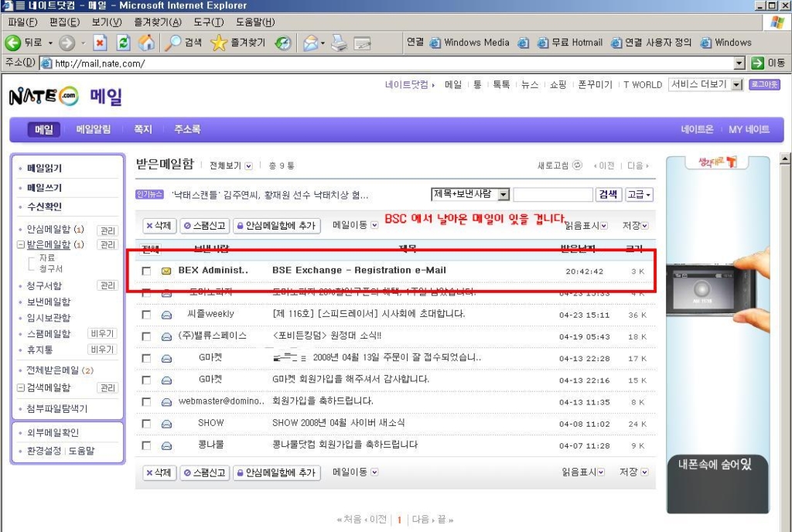Refresh the page using toolbar icon

pyautogui.click(x=123, y=43)
